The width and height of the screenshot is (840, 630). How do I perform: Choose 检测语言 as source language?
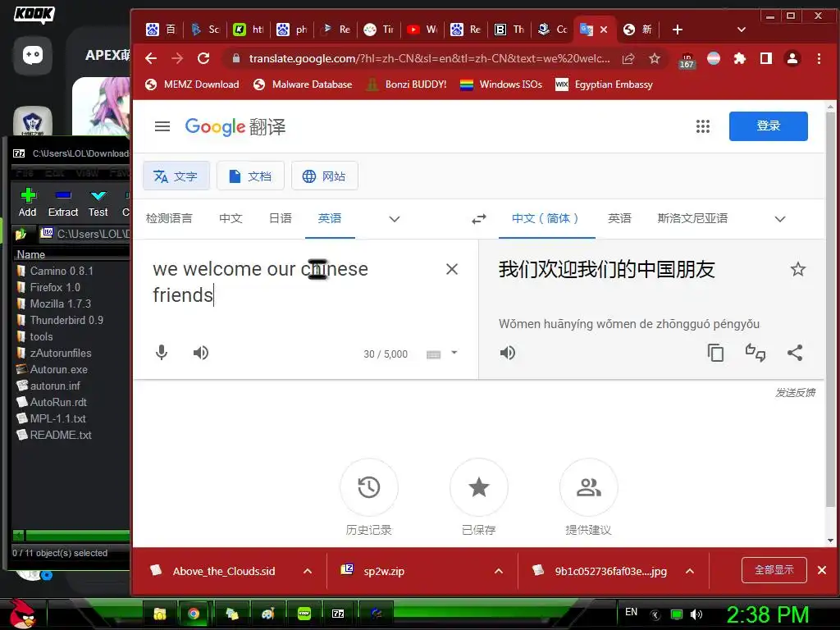(x=169, y=218)
